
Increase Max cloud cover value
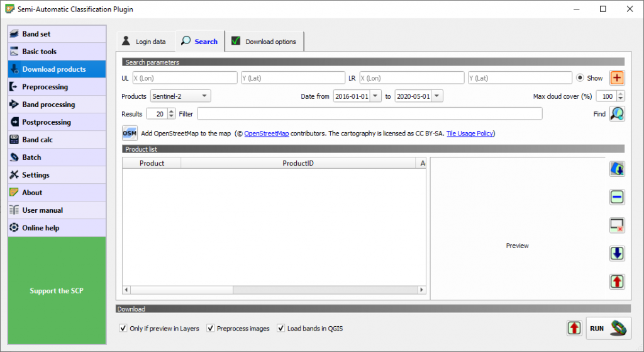pyautogui.click(x=621, y=93)
